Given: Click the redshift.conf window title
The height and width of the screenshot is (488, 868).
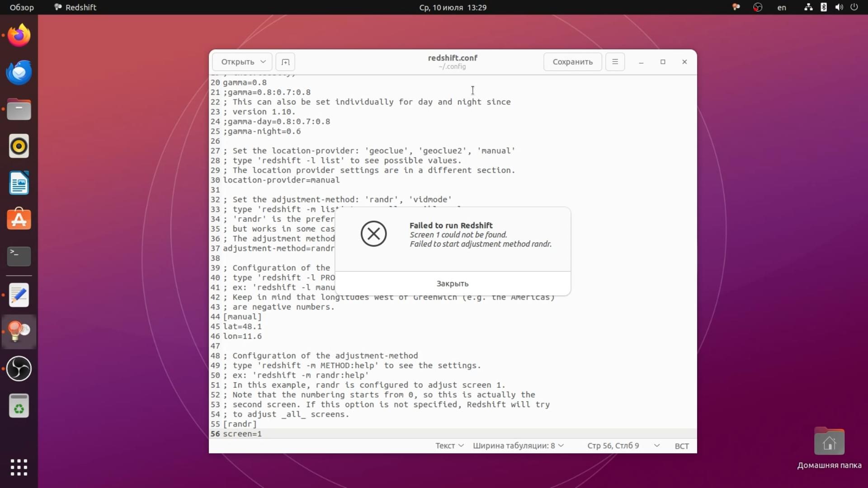Looking at the screenshot, I should (x=453, y=58).
